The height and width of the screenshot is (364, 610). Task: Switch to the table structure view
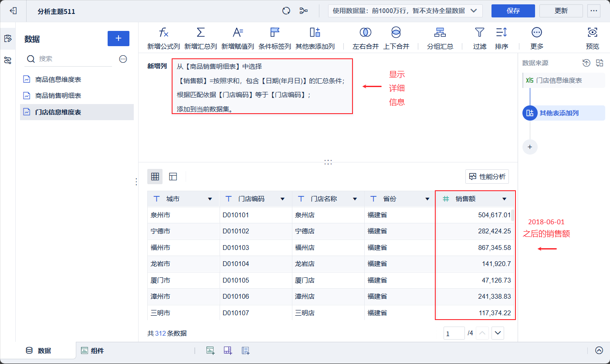(x=173, y=176)
